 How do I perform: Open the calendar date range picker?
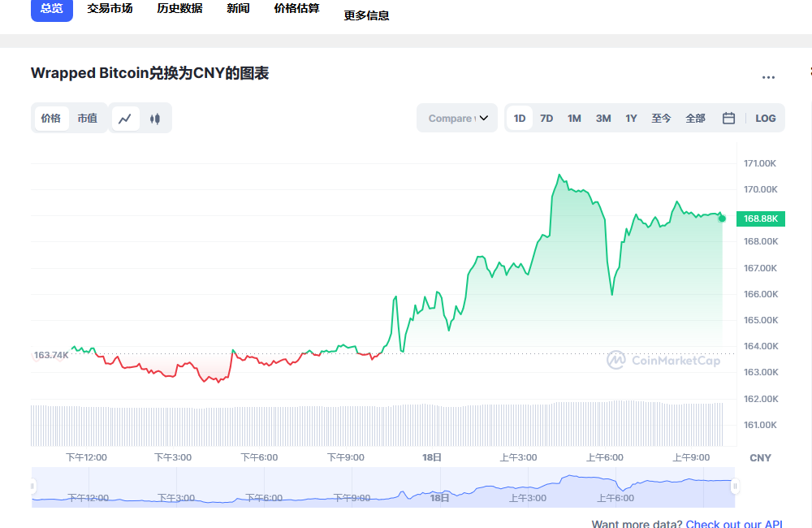[728, 118]
